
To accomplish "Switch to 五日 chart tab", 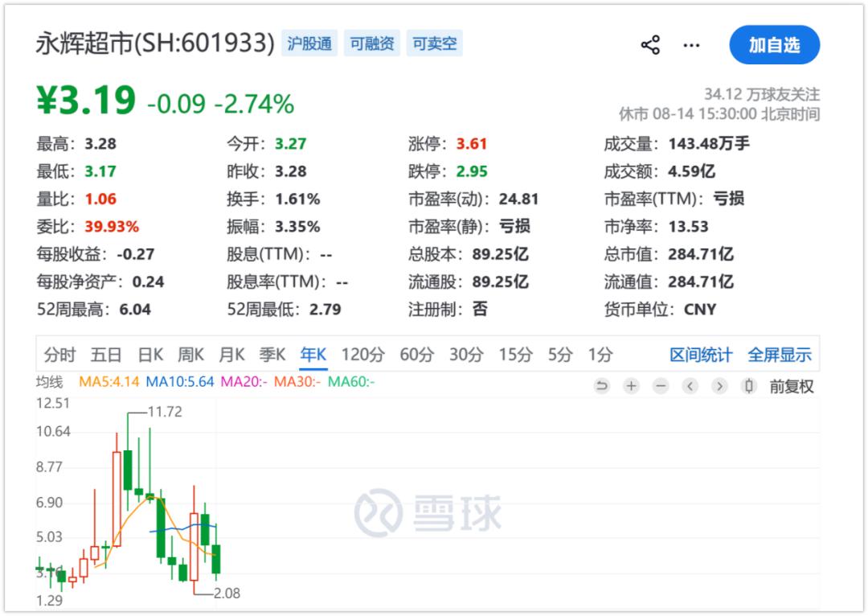I will coord(106,355).
